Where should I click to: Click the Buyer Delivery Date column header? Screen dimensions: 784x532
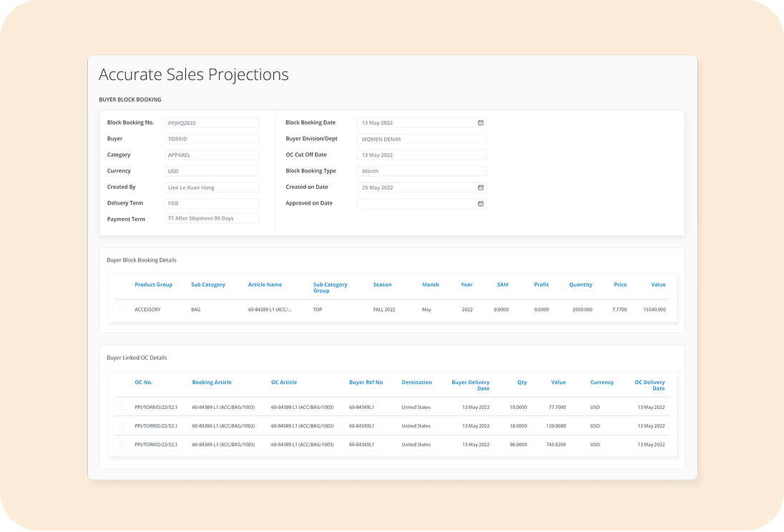(x=471, y=385)
